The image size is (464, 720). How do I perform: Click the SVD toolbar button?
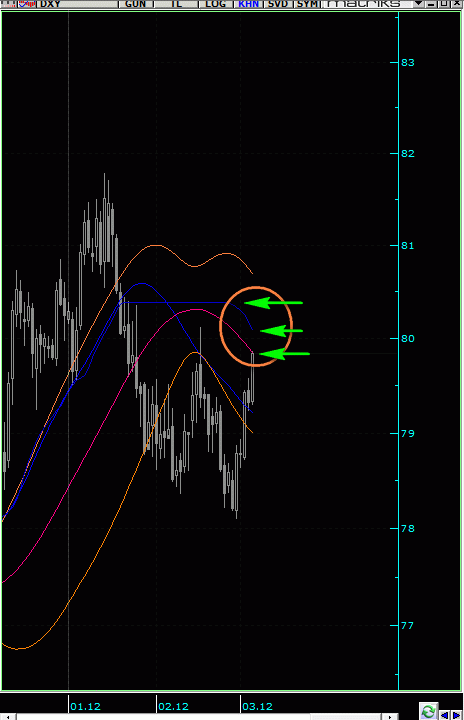[278, 4]
